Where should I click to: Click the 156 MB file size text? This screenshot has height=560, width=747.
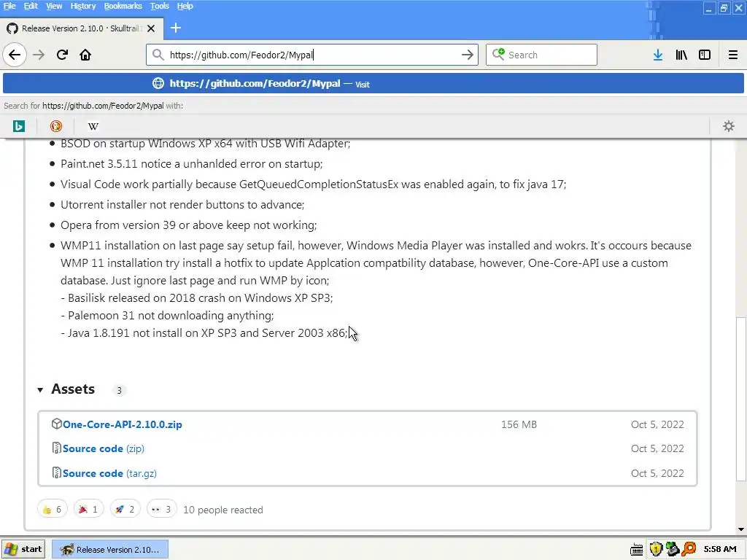click(x=519, y=424)
